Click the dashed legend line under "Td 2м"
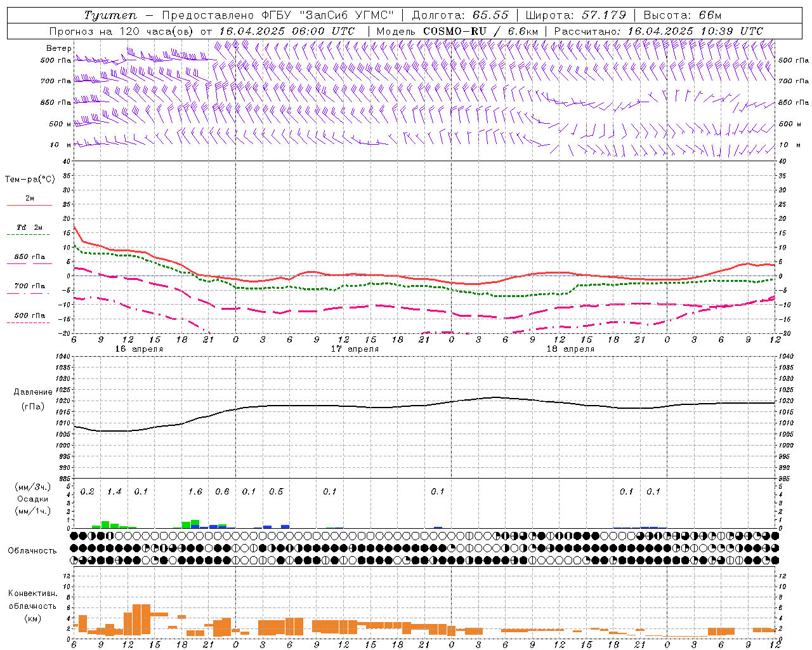812x650 pixels. pos(29,235)
